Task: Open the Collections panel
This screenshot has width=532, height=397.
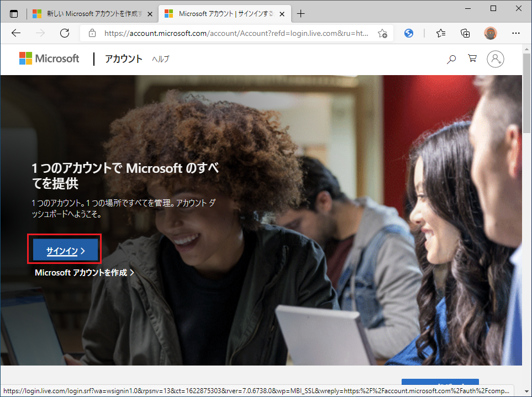Action: pyautogui.click(x=465, y=33)
